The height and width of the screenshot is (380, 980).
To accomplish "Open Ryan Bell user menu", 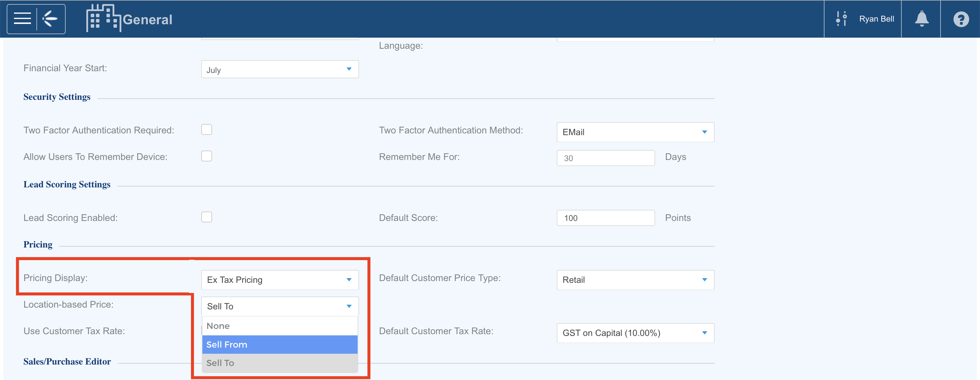I will pyautogui.click(x=876, y=19).
